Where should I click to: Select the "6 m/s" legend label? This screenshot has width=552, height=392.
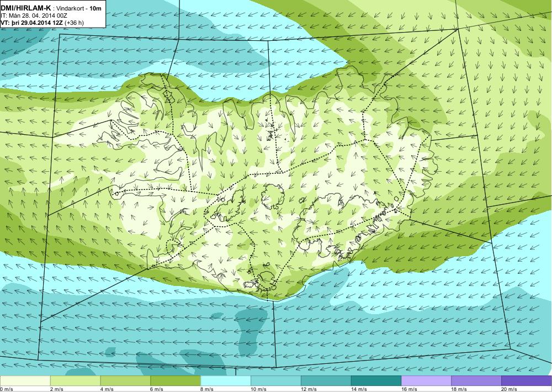(x=157, y=389)
